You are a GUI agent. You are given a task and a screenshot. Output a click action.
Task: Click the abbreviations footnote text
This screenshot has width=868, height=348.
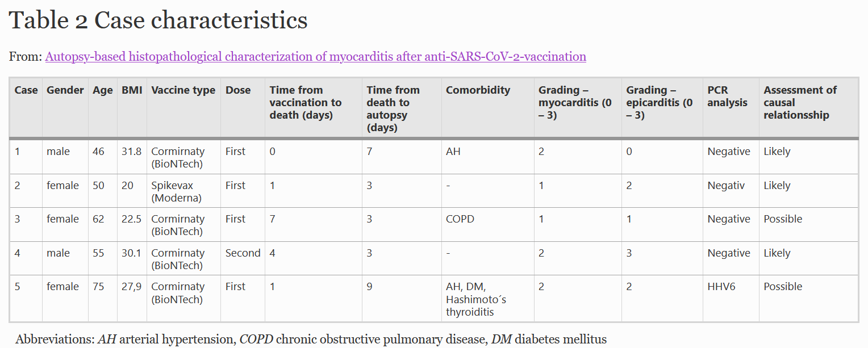click(x=311, y=339)
